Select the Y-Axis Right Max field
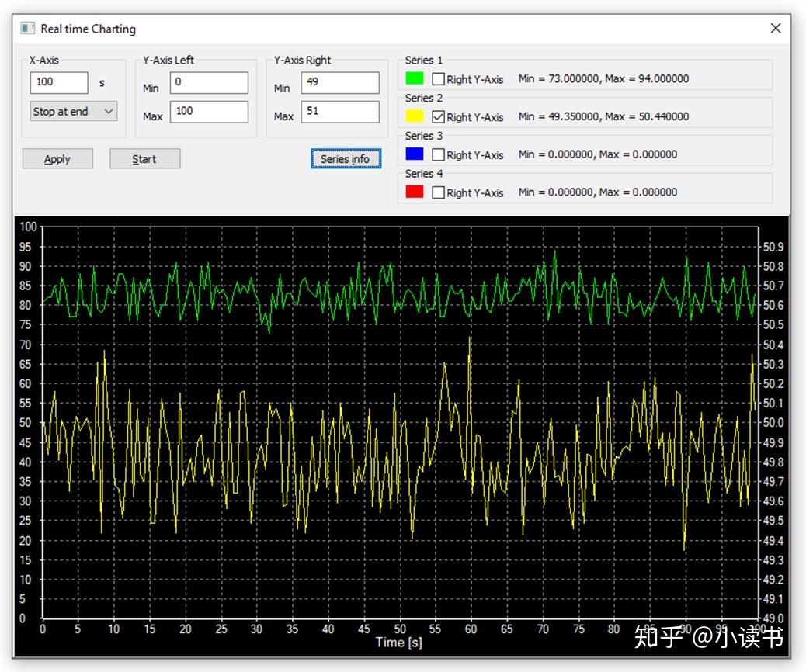Viewport: 806px width, 672px height. click(340, 112)
